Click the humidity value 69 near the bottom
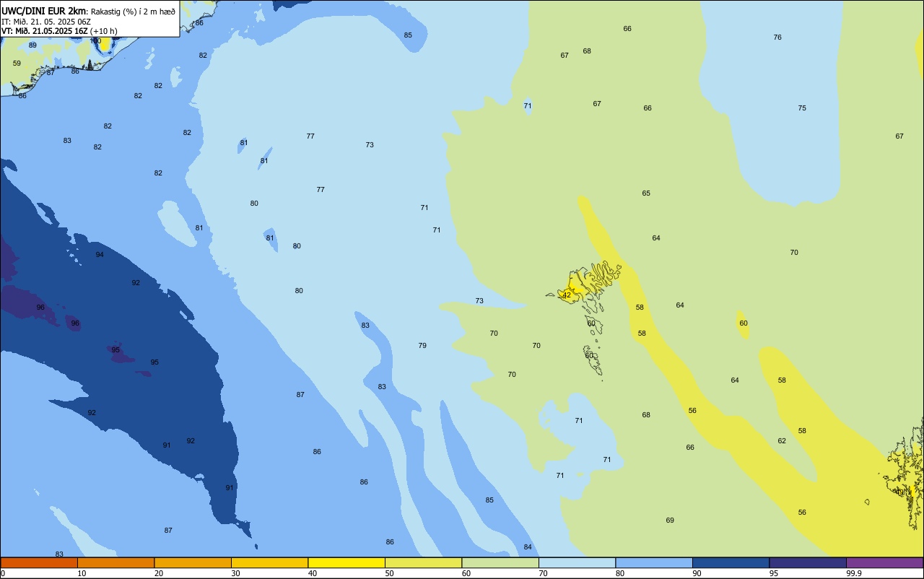Viewport: 924px width, 579px height. coord(670,521)
